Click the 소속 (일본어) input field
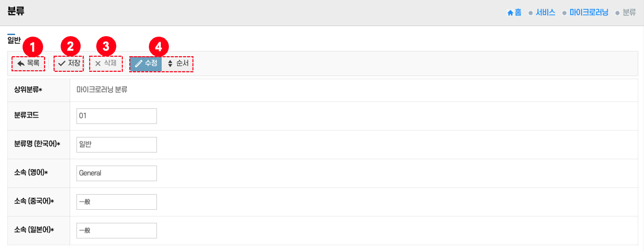This screenshot has height=251, width=644. (x=116, y=230)
